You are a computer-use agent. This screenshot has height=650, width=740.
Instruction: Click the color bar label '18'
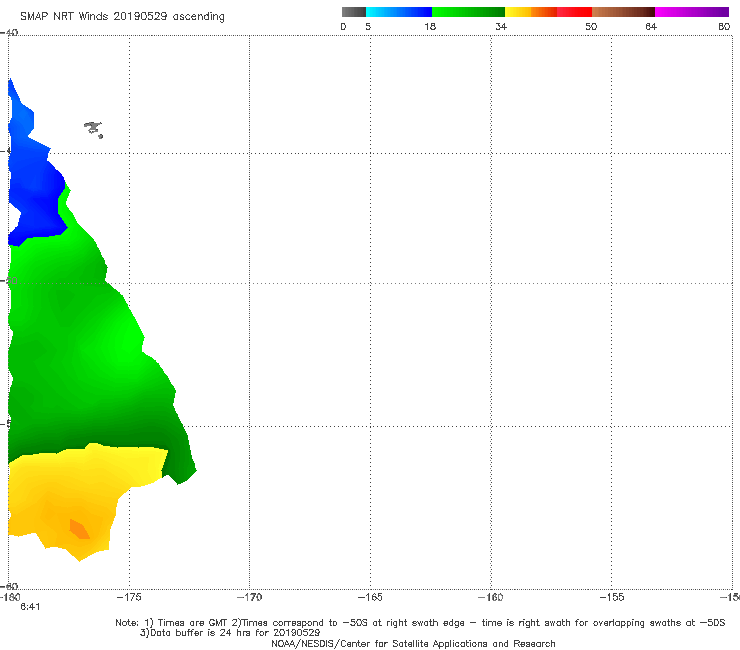tap(430, 26)
